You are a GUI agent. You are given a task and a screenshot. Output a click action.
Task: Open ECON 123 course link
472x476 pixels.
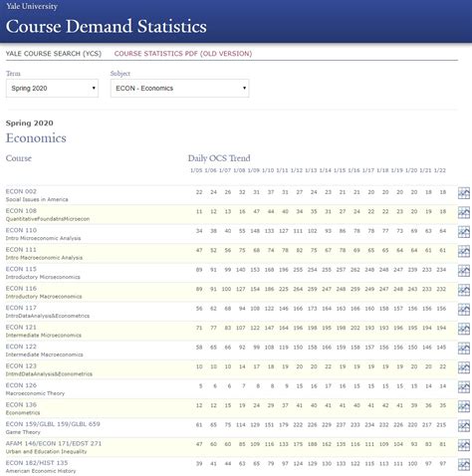(x=21, y=365)
